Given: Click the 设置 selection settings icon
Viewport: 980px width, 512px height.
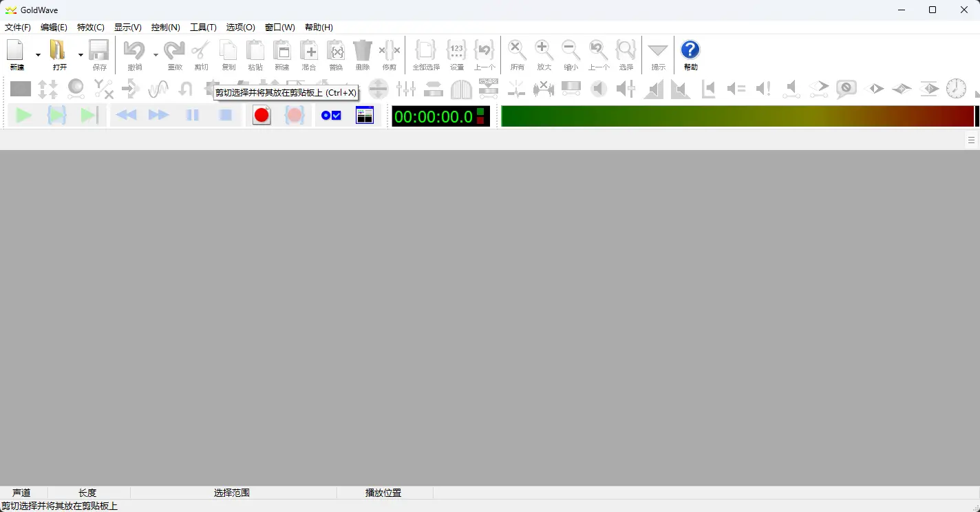Looking at the screenshot, I should pos(457,50).
